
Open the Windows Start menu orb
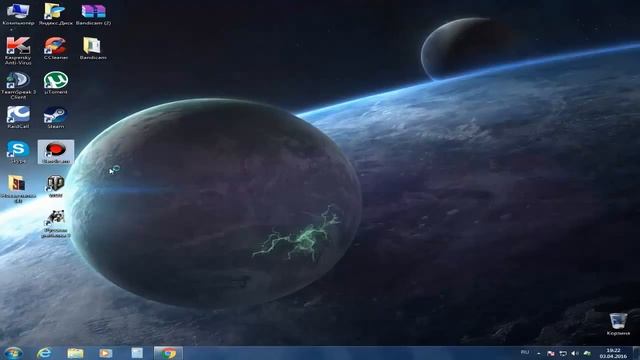13,353
